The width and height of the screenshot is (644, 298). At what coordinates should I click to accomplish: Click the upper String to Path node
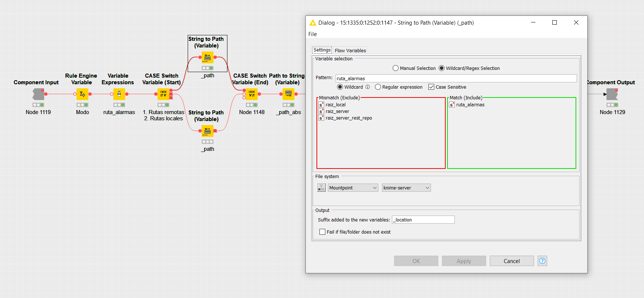click(x=207, y=57)
